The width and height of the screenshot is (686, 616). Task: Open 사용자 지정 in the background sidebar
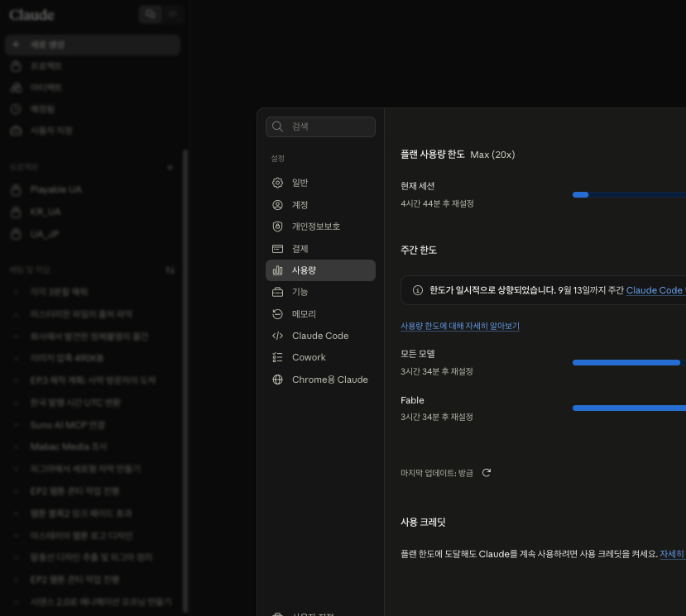point(93,131)
